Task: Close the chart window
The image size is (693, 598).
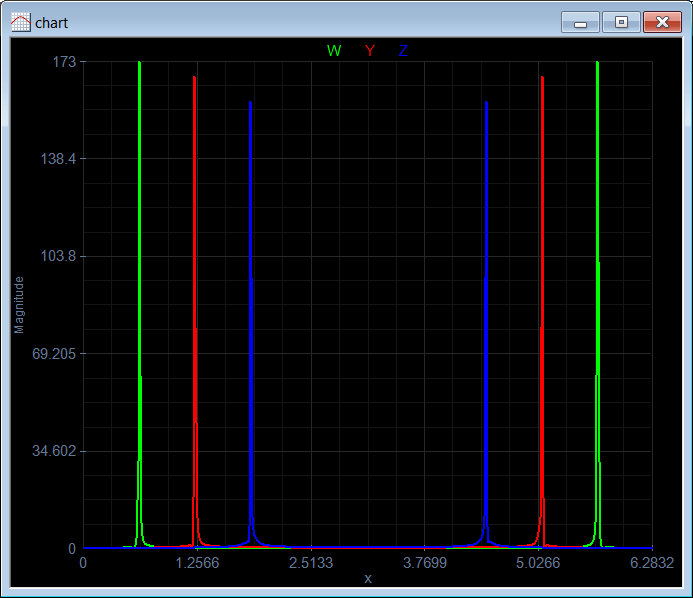Action: click(x=663, y=22)
